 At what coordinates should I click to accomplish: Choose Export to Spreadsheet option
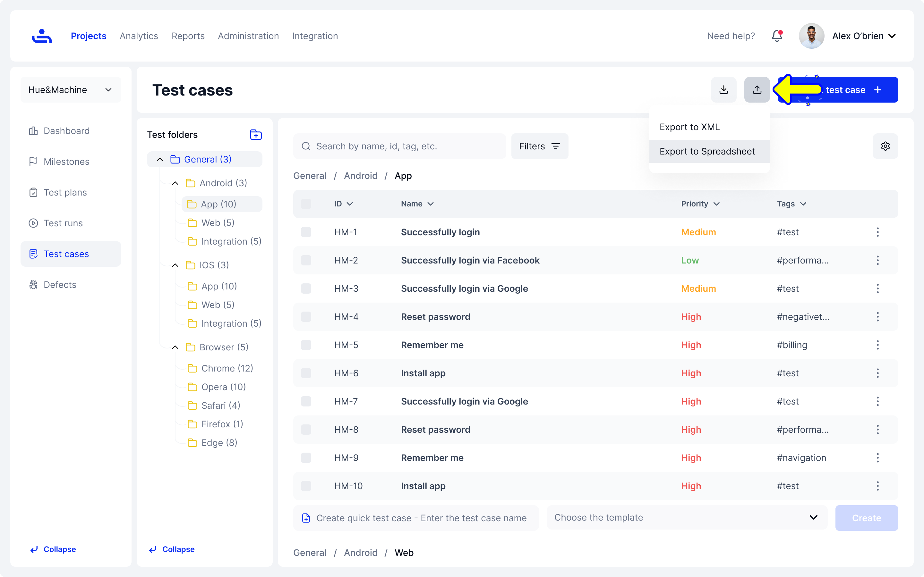click(707, 152)
